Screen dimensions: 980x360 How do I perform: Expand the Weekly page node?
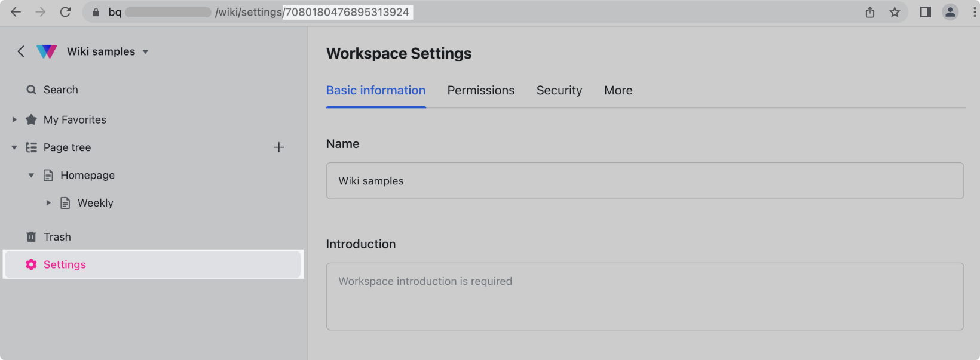pyautogui.click(x=48, y=203)
